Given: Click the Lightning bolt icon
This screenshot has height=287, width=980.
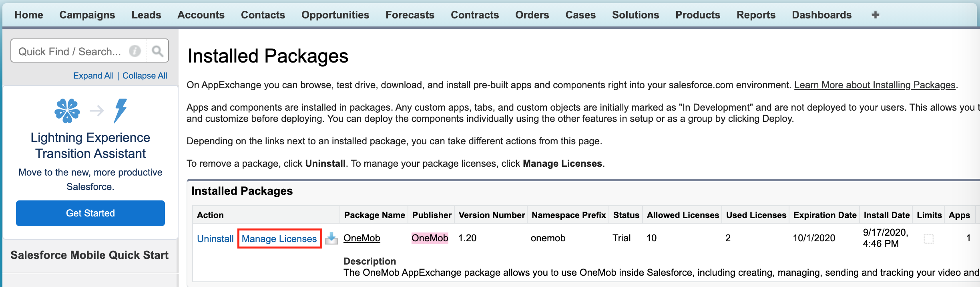Looking at the screenshot, I should [120, 111].
